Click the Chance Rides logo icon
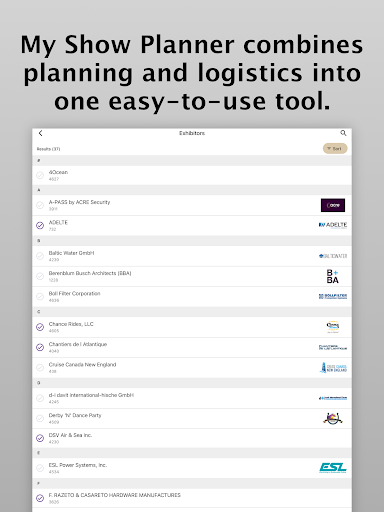The width and height of the screenshot is (384, 512). pyautogui.click(x=333, y=327)
